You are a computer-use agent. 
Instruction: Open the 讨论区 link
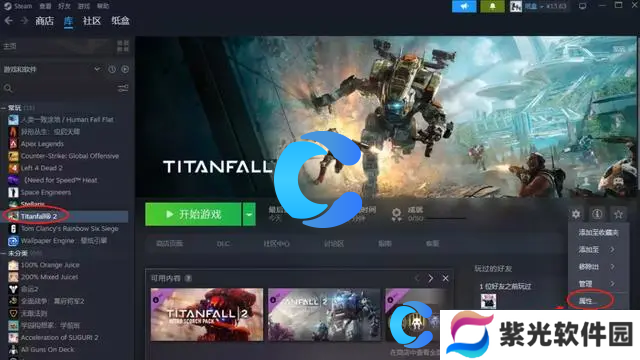coord(333,244)
